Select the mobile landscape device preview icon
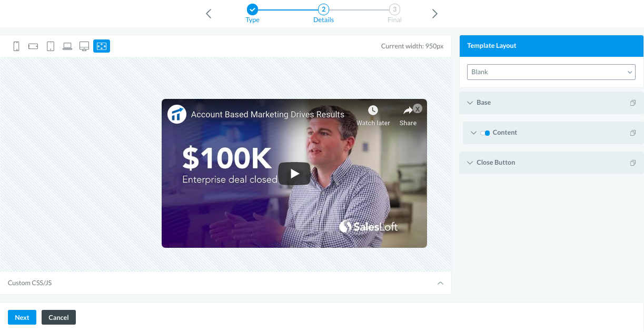The image size is (644, 332). tap(33, 46)
